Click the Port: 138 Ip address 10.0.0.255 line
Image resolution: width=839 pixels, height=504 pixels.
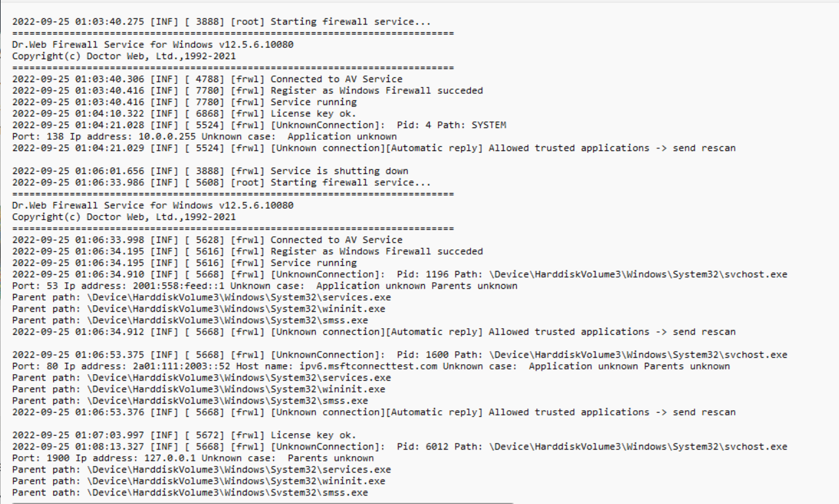(204, 136)
